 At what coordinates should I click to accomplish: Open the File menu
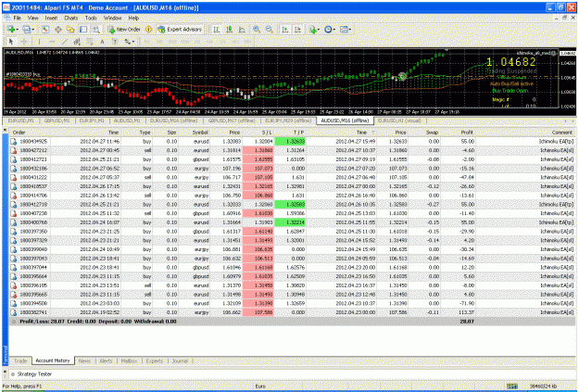click(x=17, y=18)
